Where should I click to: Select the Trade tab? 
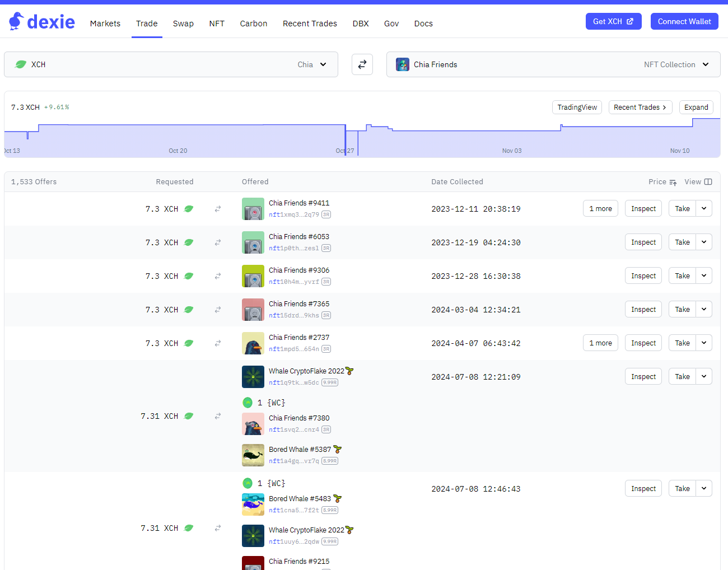(147, 24)
